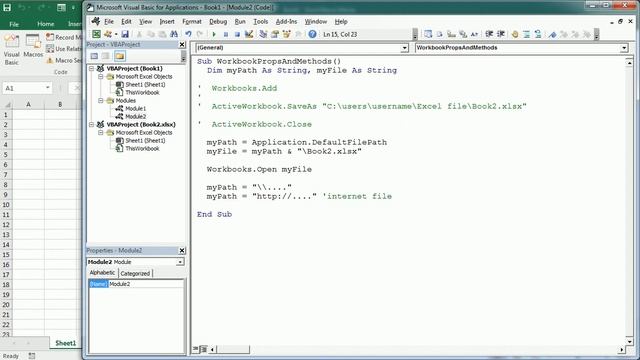
Task: Collapse the VBAProject (Book1) tree node
Action: pyautogui.click(x=92, y=69)
